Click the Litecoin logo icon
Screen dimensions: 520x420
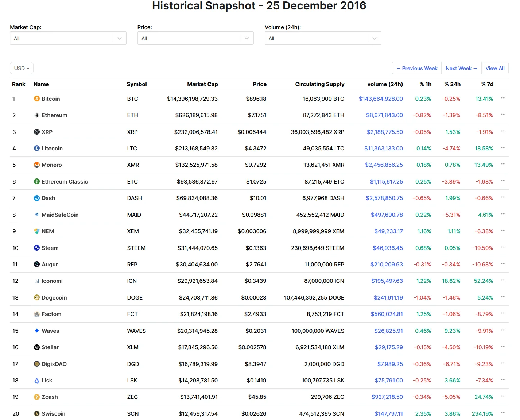click(37, 148)
